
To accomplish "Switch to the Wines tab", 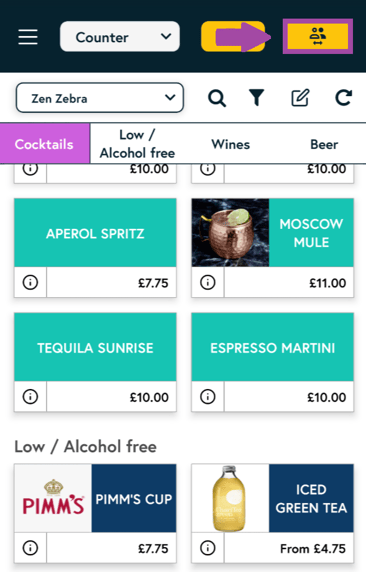I will [231, 144].
